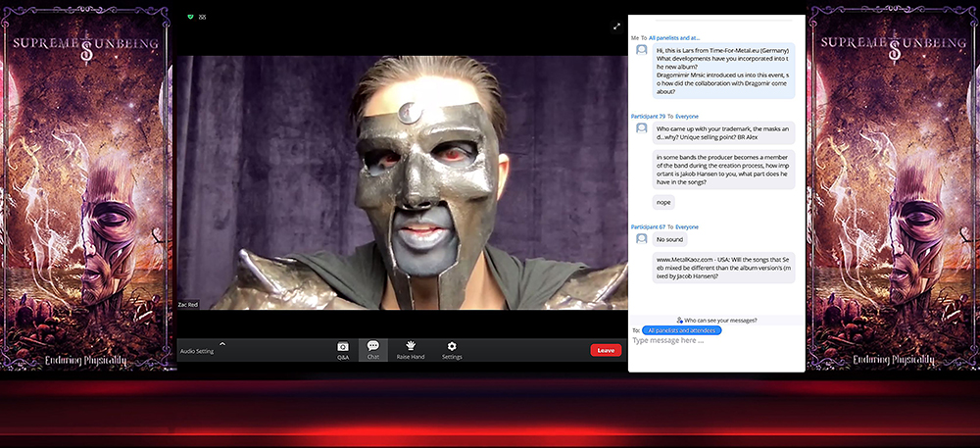Enter full screen with the expand arrows
Image resolution: width=980 pixels, height=448 pixels.
point(616,26)
